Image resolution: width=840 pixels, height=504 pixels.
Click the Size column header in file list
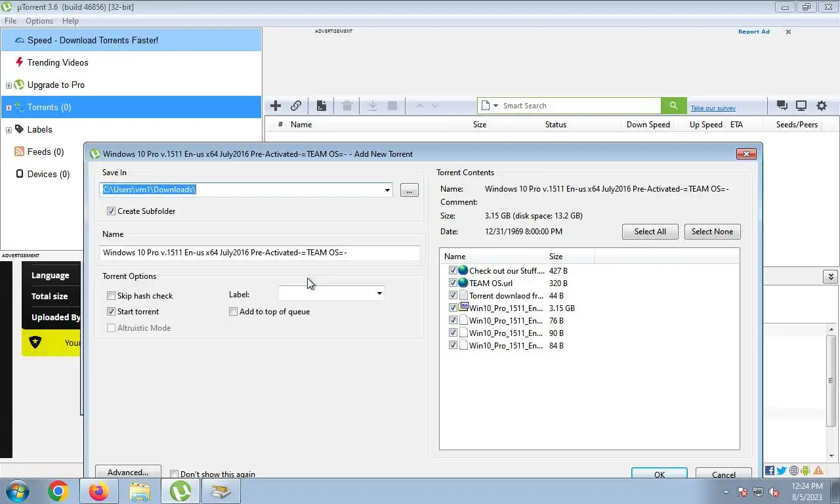(x=571, y=257)
